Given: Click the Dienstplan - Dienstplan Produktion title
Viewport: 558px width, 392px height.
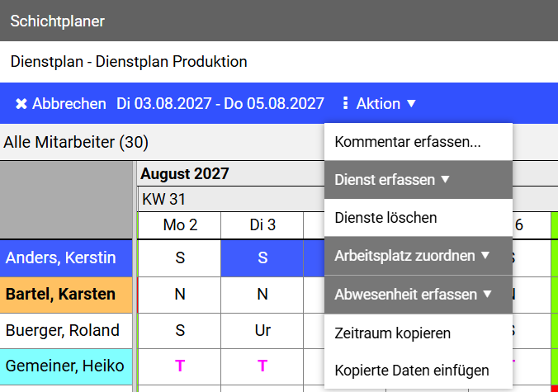Looking at the screenshot, I should [x=129, y=62].
